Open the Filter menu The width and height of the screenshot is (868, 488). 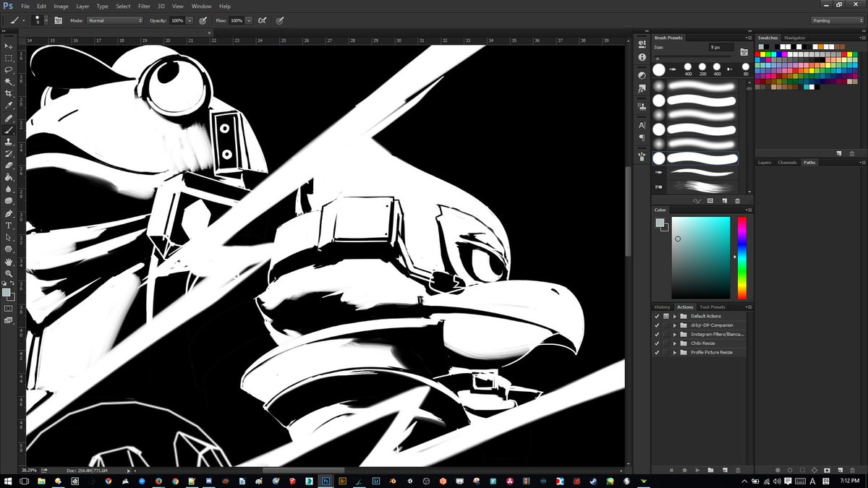point(144,6)
